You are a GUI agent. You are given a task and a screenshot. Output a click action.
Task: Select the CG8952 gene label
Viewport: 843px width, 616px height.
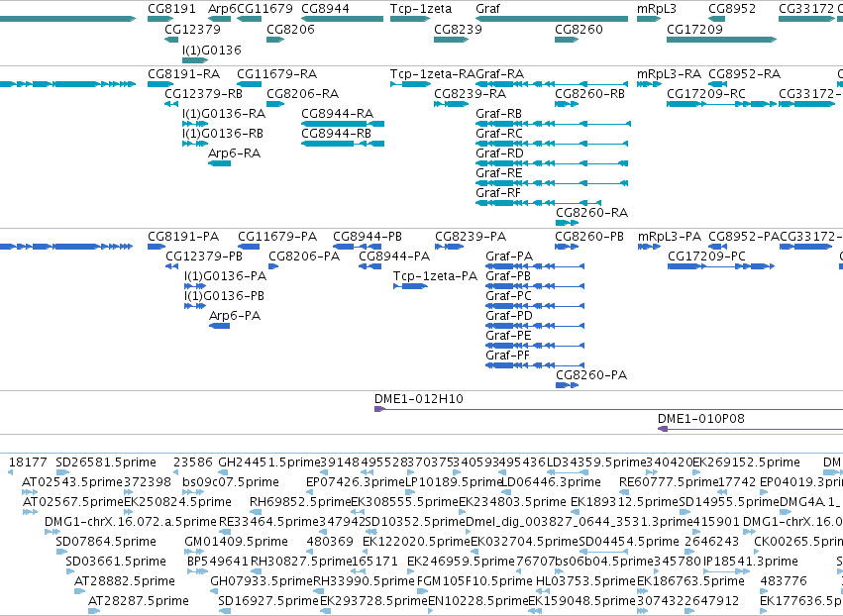point(732,9)
